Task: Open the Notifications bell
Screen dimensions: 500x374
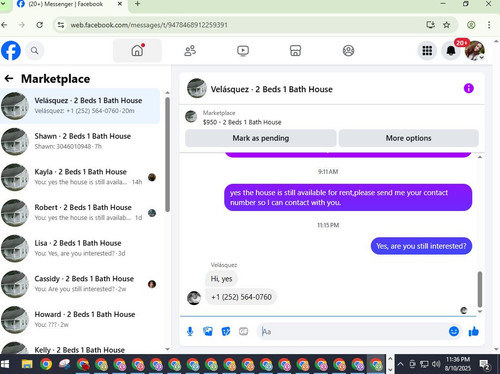Action: pyautogui.click(x=451, y=51)
